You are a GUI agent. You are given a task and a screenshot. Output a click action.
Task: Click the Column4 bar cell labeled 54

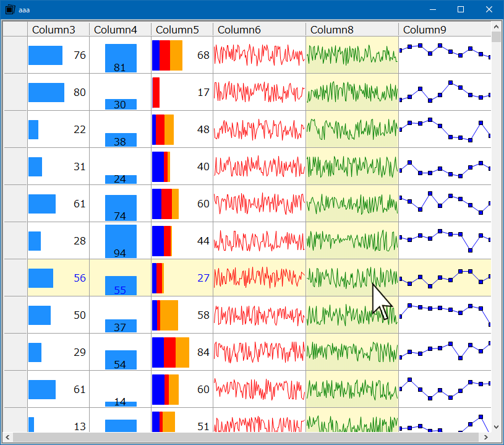120,352
